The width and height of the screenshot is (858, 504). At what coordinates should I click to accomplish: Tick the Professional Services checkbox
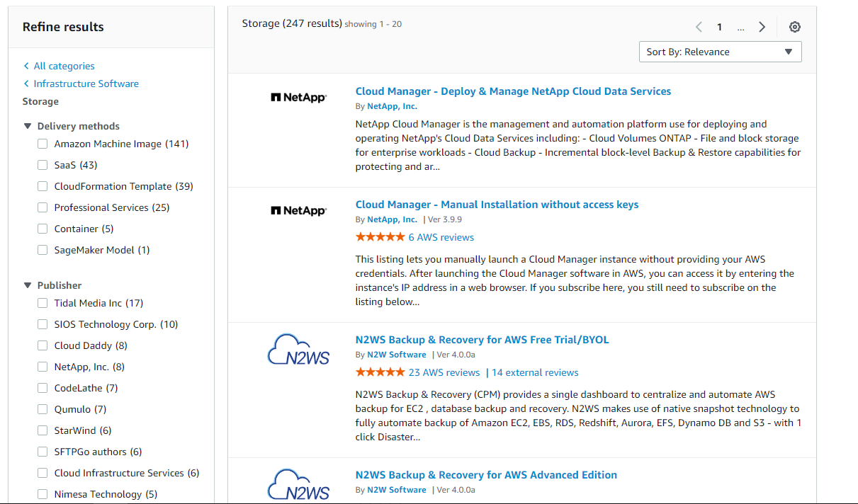(43, 207)
